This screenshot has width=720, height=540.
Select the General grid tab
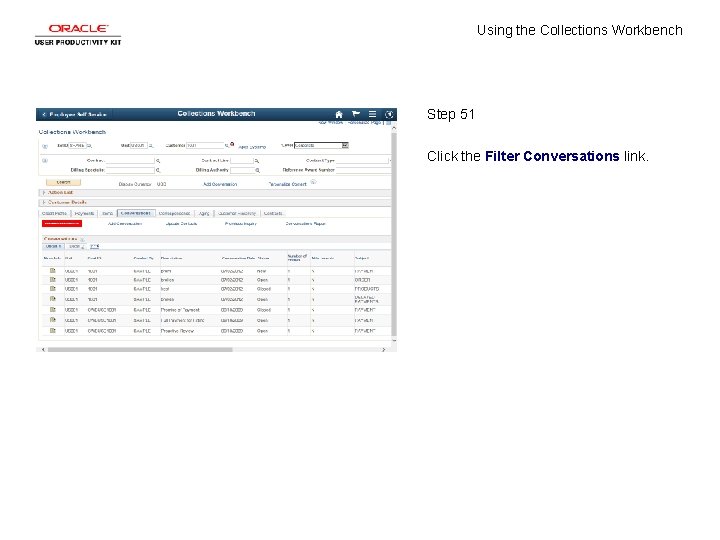(x=53, y=247)
